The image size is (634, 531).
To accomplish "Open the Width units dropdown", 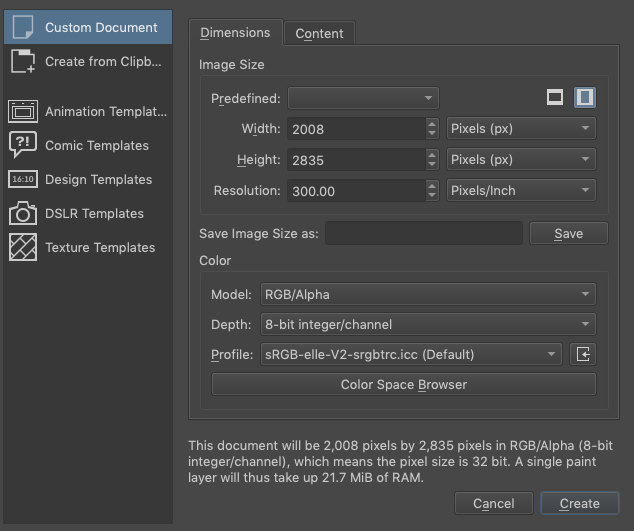I will point(520,129).
